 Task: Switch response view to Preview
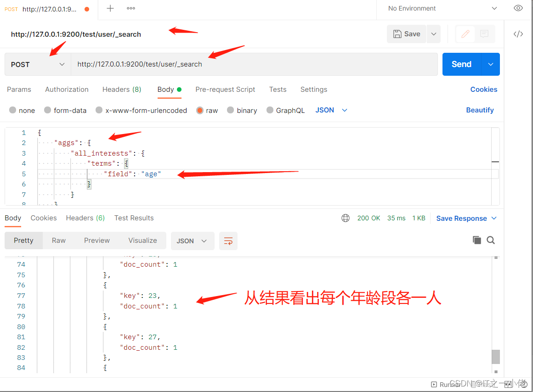click(x=97, y=241)
